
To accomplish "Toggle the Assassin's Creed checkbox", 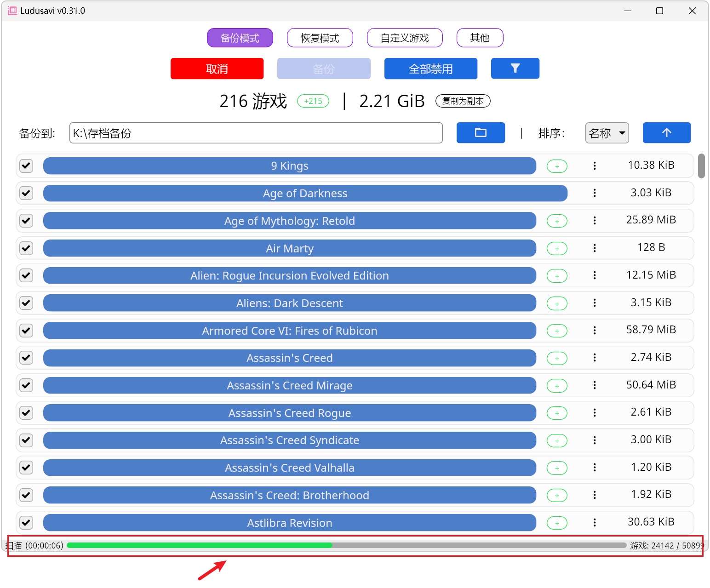I will [x=27, y=358].
